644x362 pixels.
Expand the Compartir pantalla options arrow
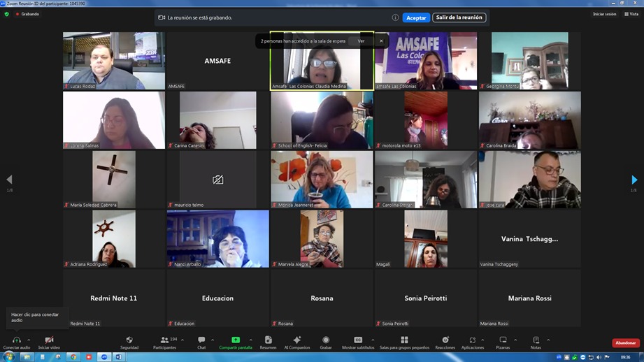point(250,340)
